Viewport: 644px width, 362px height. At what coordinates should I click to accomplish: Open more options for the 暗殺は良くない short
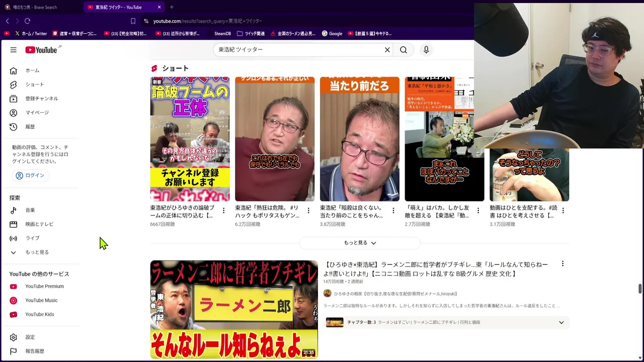coord(393,211)
